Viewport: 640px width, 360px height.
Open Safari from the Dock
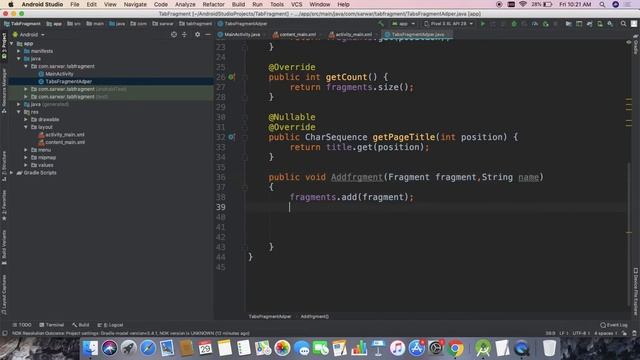(148, 348)
